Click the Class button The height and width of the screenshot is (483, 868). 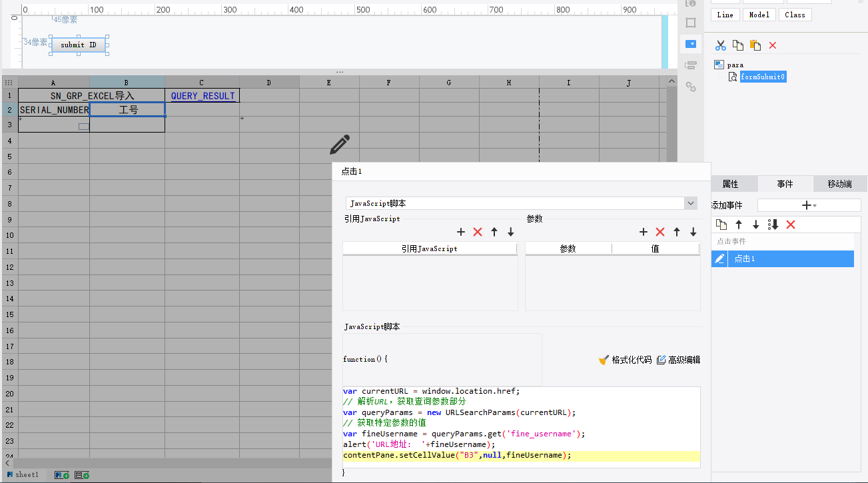pos(795,15)
